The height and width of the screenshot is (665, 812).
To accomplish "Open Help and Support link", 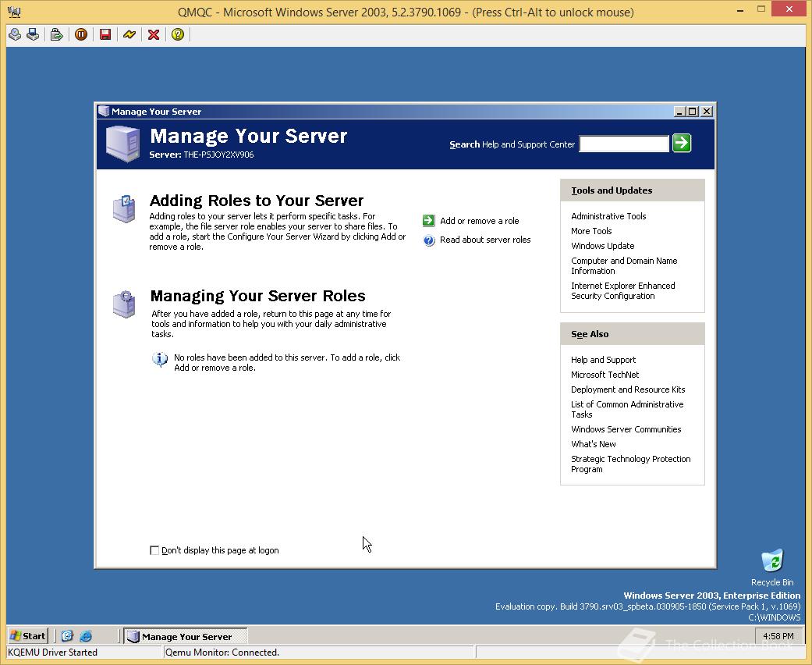I will click(x=603, y=360).
